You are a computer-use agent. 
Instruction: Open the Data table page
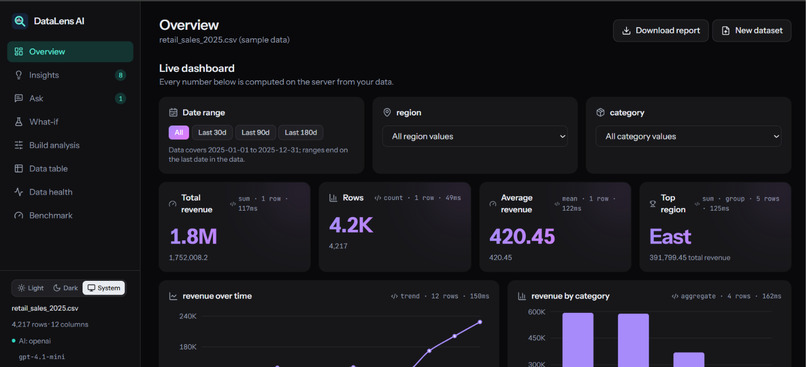tap(70, 169)
